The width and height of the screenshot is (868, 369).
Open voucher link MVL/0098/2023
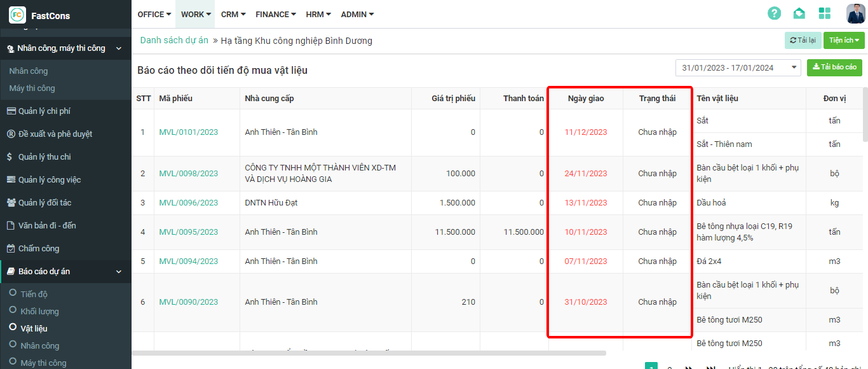coord(188,174)
